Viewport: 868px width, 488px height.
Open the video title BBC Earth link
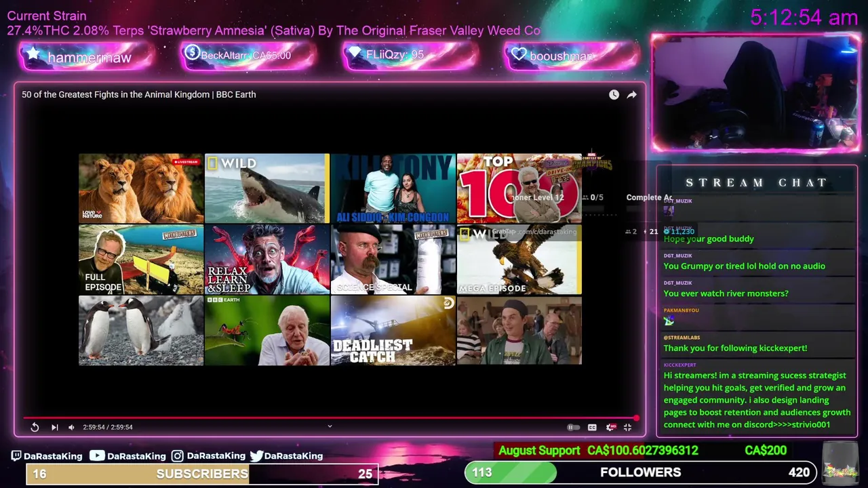tap(138, 94)
